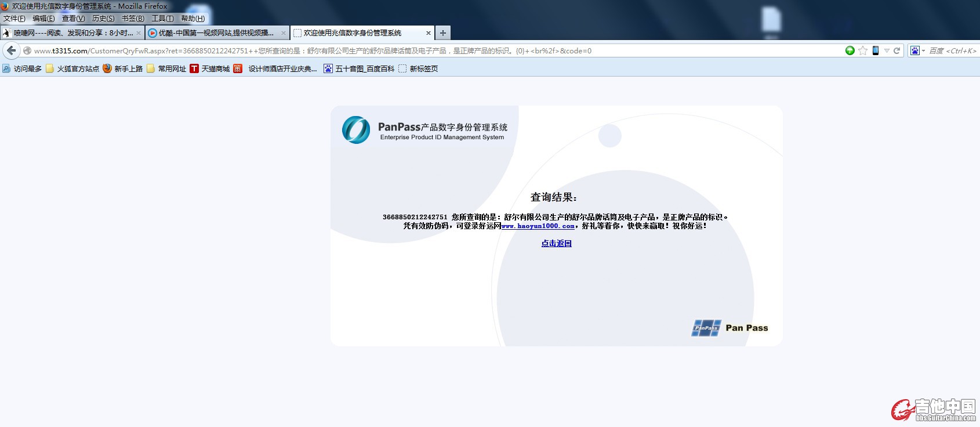The height and width of the screenshot is (427, 980).
Task: Click the Enterprise Product ID Management System text
Action: (442, 137)
